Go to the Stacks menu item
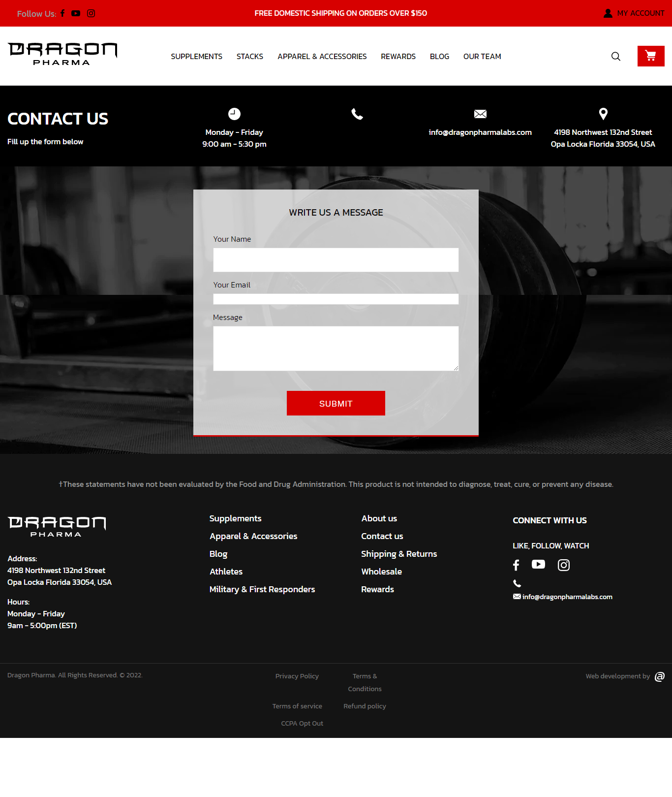672x797 pixels. pyautogui.click(x=249, y=57)
